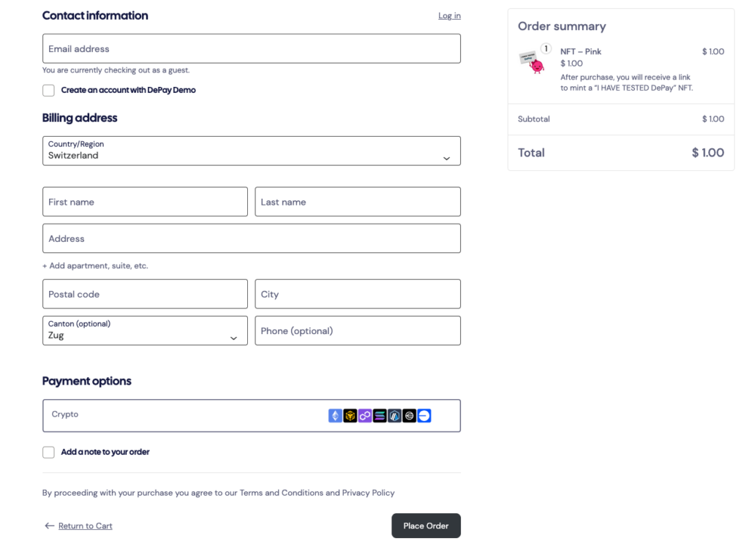Click the Ethereum icon in Crypto payment
This screenshot has height=560, width=749.
335,416
